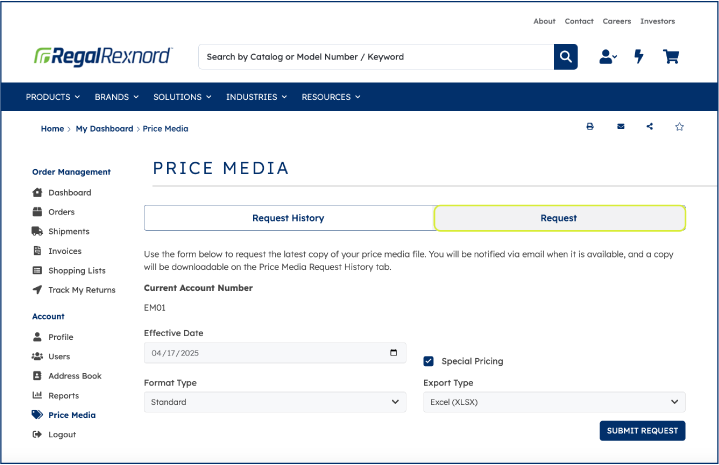The image size is (719, 465).
Task: Click the Invoices document icon
Action: (37, 251)
